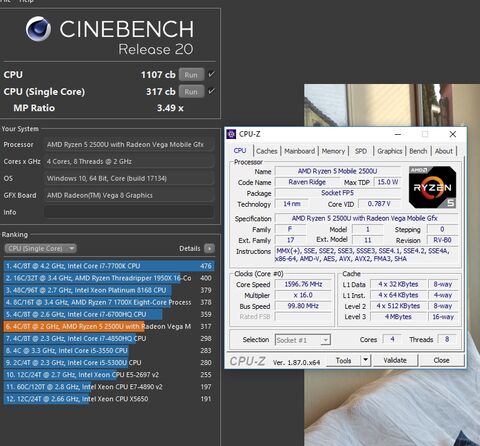Screen dimensions: 480x446
Task: Click the 1107 cb CPU score
Action: [x=158, y=75]
